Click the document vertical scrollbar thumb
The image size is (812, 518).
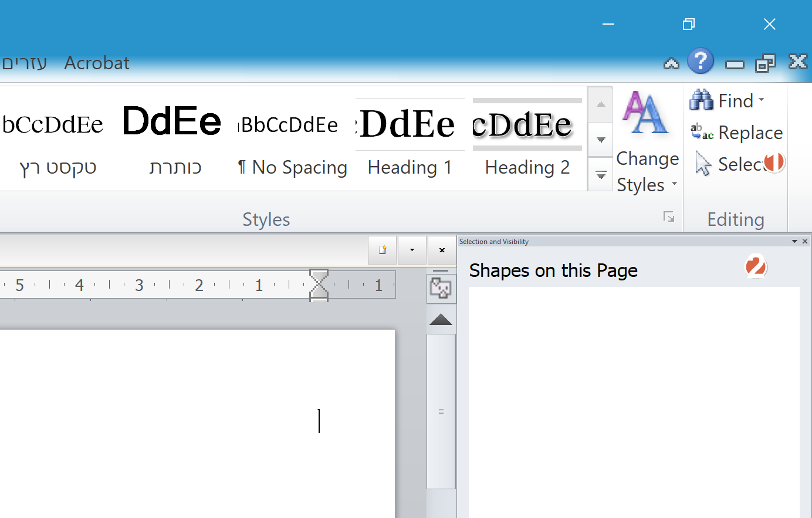coord(441,411)
